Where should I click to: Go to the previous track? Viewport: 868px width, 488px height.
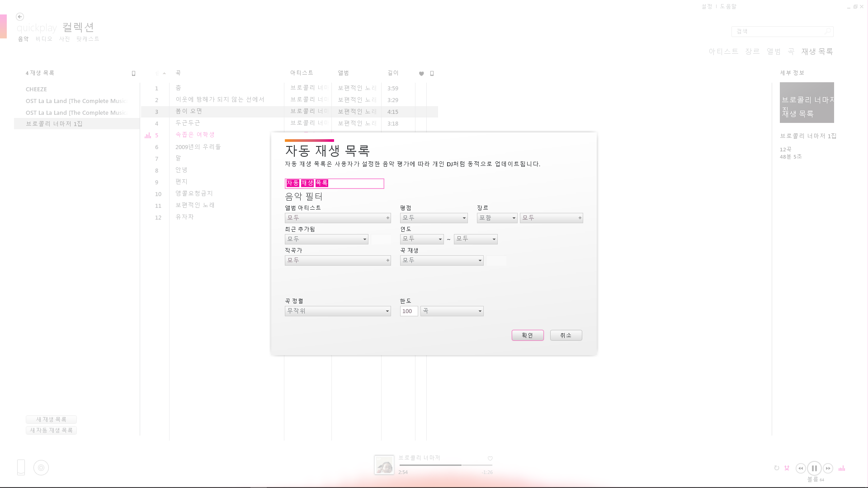pyautogui.click(x=801, y=469)
